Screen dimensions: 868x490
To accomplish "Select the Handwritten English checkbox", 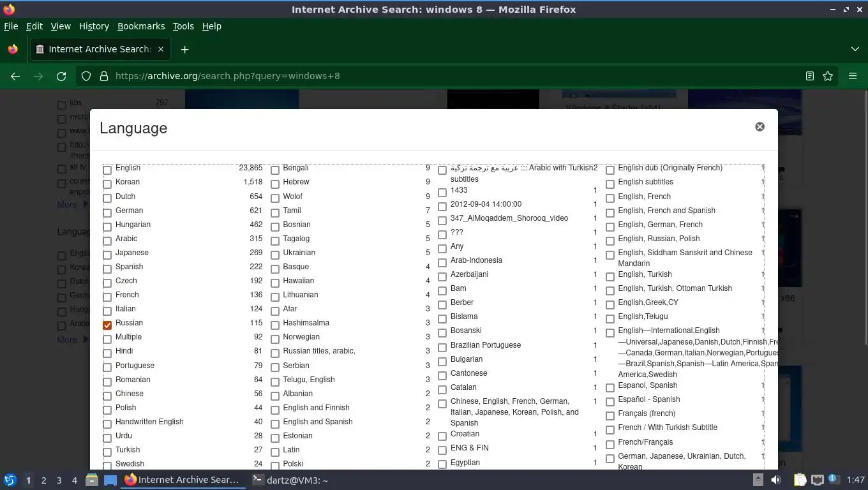I will tap(107, 424).
